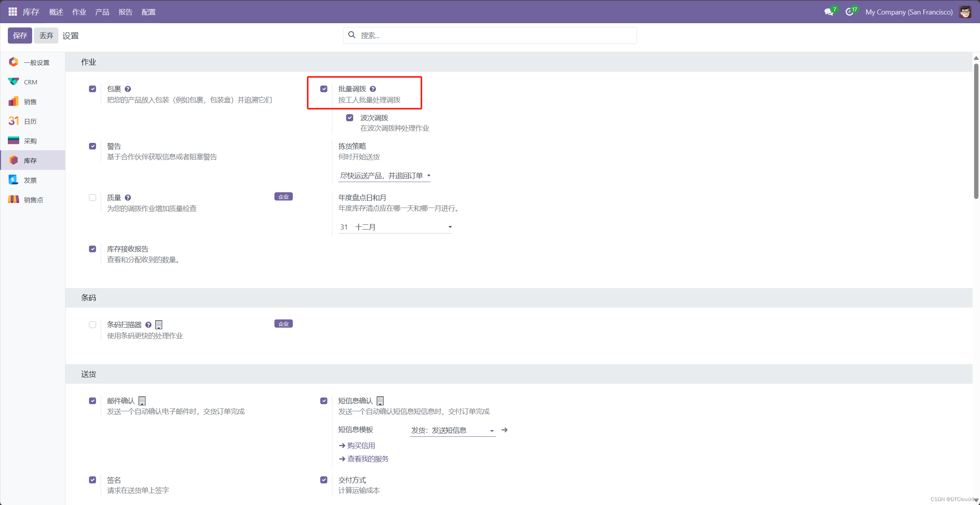Open the 报告 menu

(x=125, y=12)
